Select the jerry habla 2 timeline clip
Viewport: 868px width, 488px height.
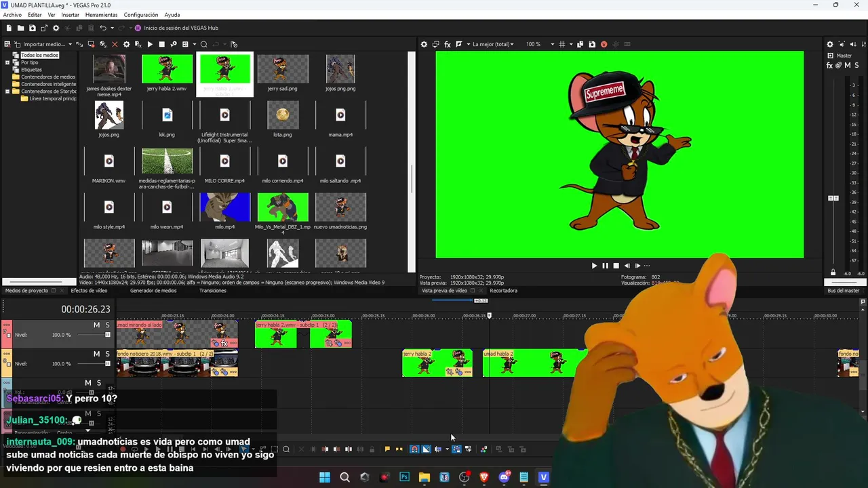point(437,363)
